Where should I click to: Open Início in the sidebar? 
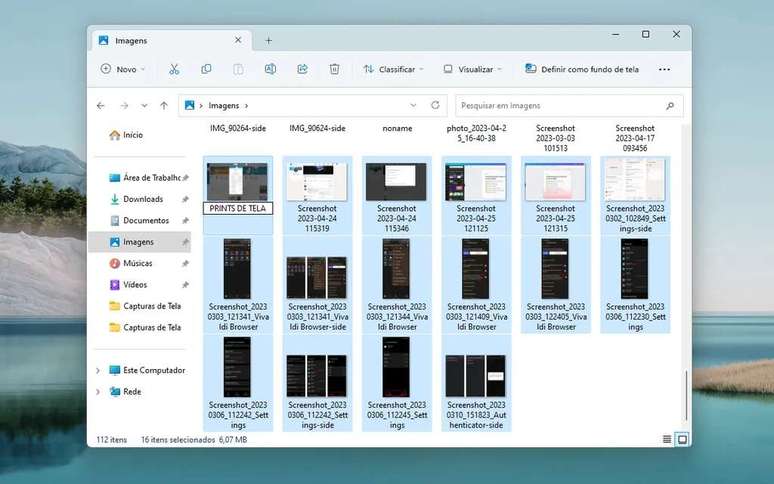126,135
